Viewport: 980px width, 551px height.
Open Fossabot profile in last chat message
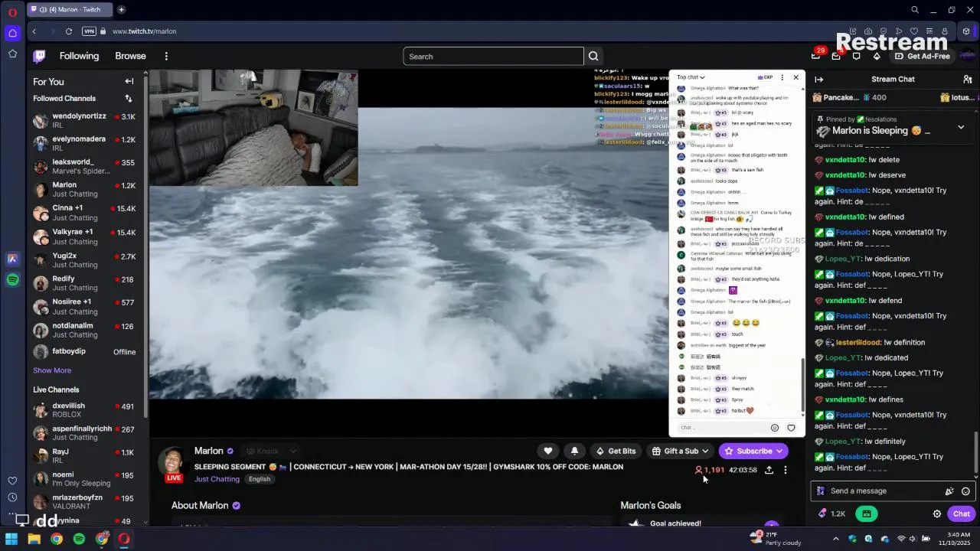(x=851, y=457)
